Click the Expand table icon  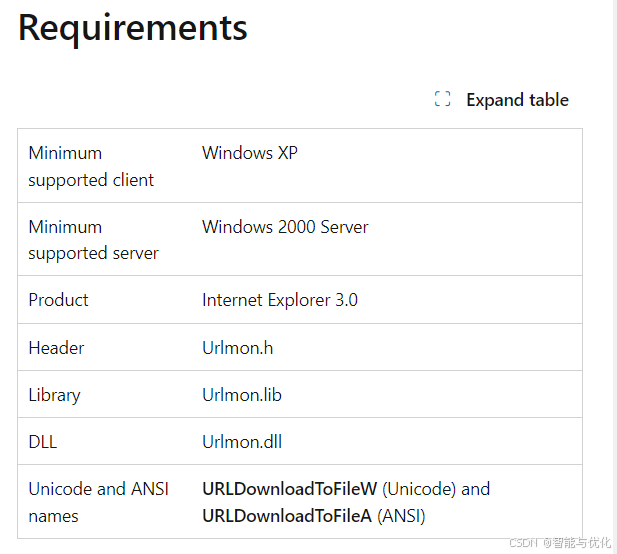point(442,99)
